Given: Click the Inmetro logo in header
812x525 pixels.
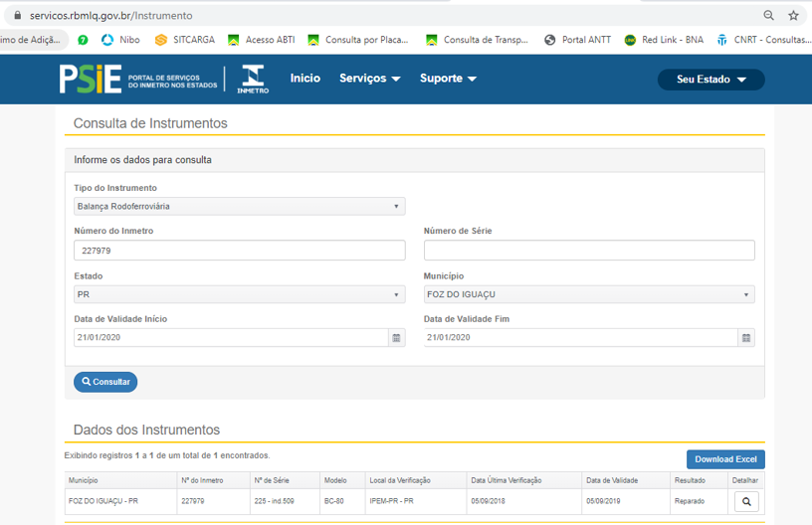Looking at the screenshot, I should (253, 80).
